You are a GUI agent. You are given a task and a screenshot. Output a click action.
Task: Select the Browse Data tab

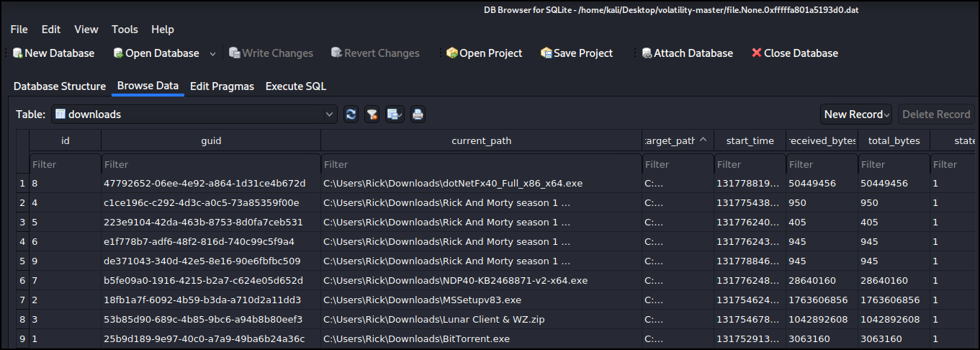tap(148, 86)
